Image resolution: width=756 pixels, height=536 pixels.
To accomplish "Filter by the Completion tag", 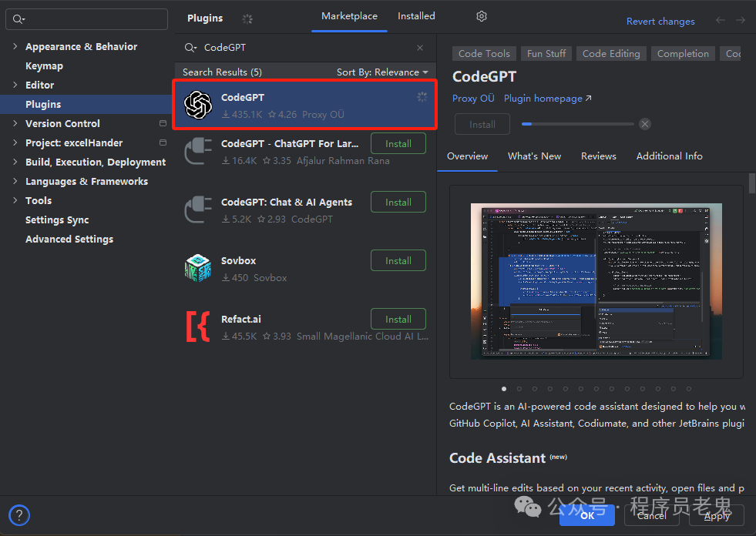I will point(683,53).
